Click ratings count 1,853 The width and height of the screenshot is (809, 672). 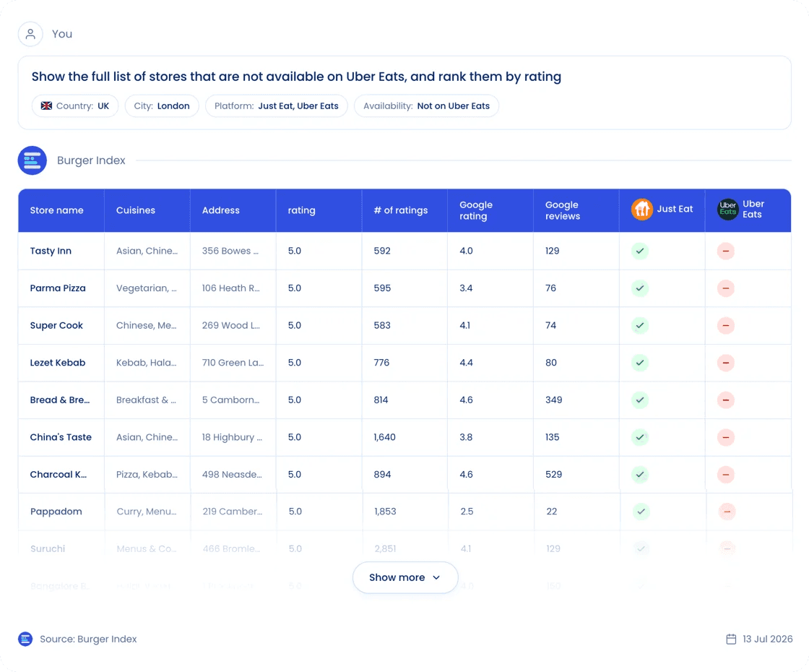386,512
